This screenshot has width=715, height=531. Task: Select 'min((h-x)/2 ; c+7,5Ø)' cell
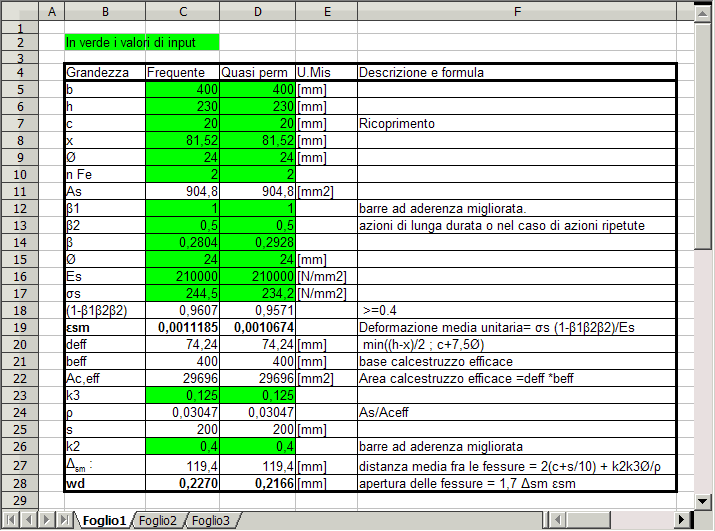point(517,344)
